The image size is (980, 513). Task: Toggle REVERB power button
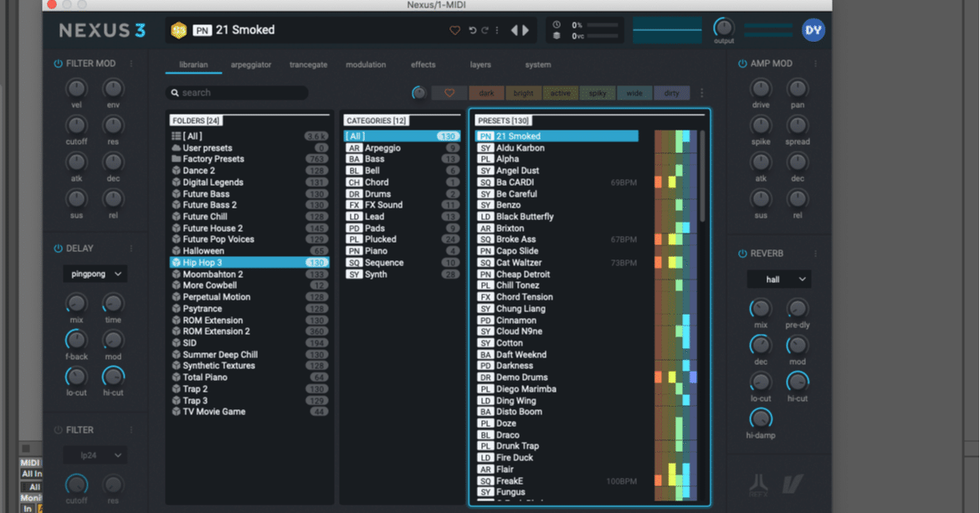pyautogui.click(x=742, y=254)
